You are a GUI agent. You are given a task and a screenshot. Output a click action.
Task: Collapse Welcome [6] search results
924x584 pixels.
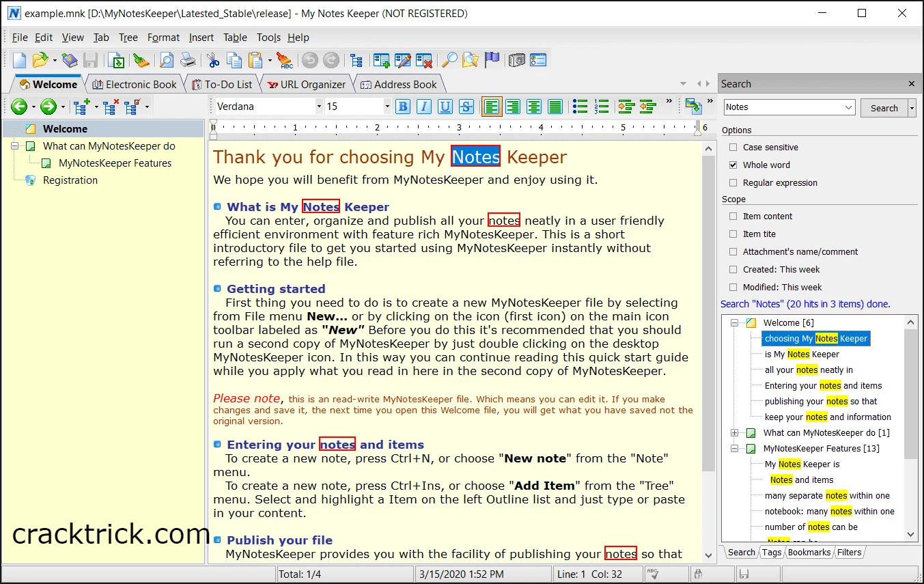(735, 322)
